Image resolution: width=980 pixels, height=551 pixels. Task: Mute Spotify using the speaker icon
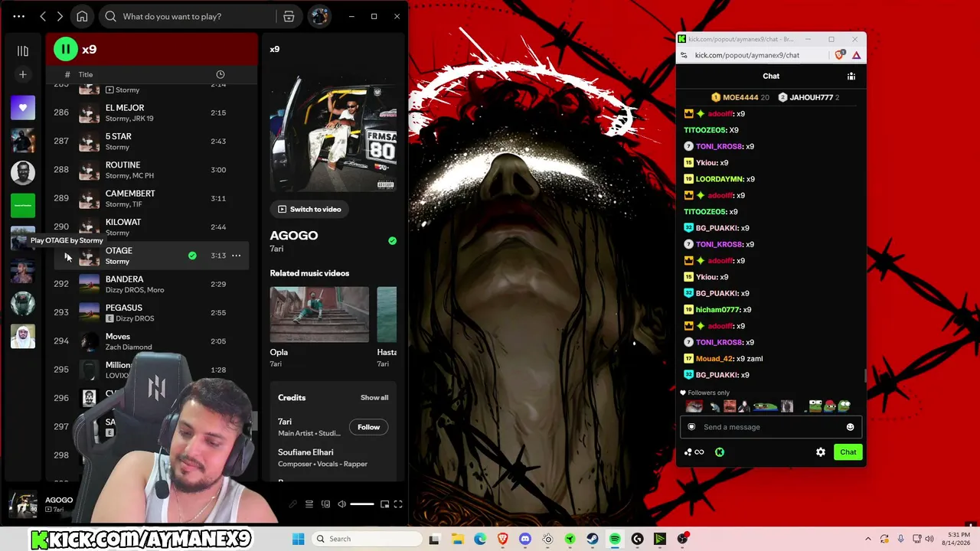coord(342,504)
